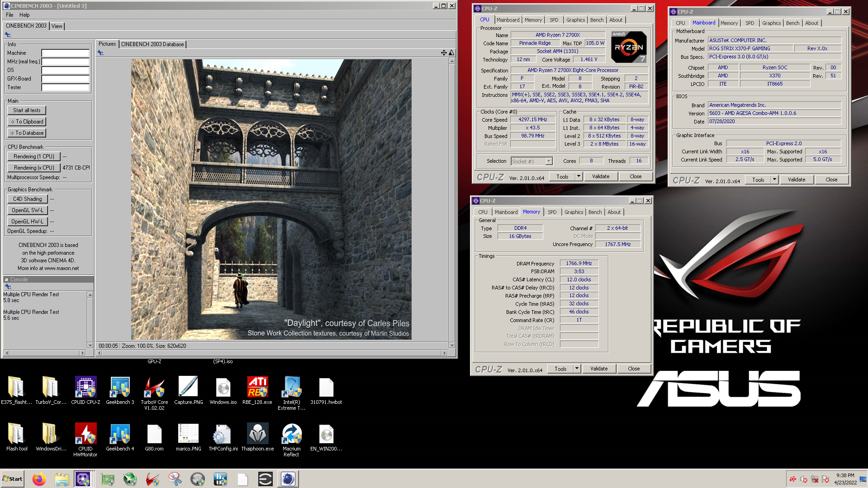Image resolution: width=868 pixels, height=488 pixels.
Task: Start the OpenGL SW-L test
Action: tap(27, 210)
